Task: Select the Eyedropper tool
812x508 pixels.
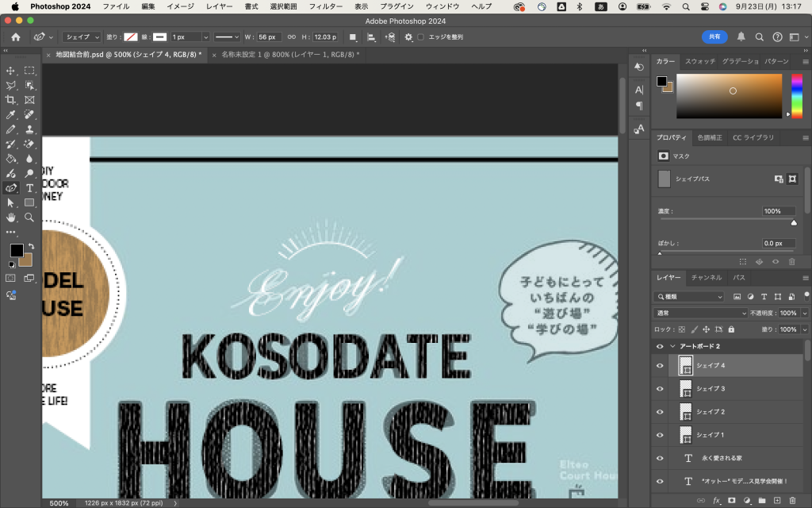Action: [11, 115]
